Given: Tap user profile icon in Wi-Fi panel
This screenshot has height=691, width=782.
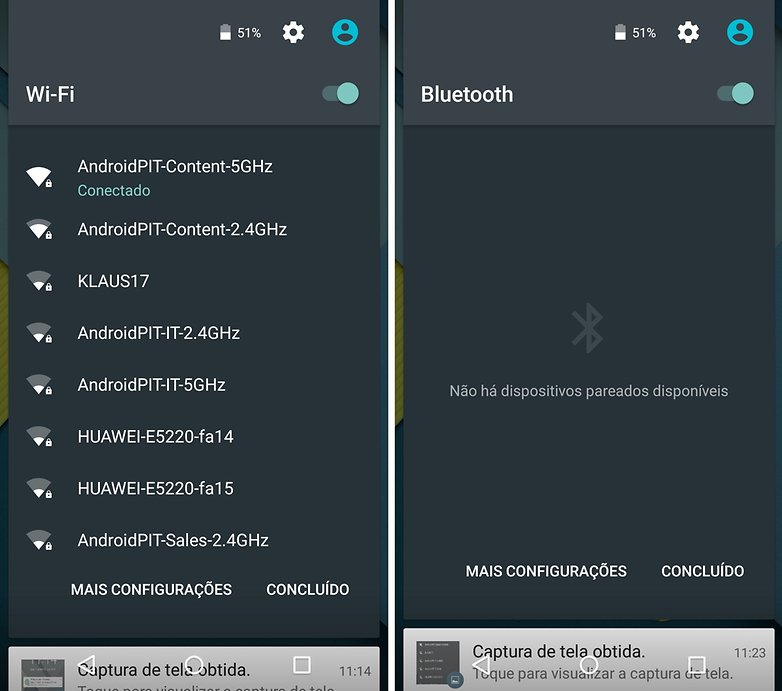Looking at the screenshot, I should [x=345, y=32].
